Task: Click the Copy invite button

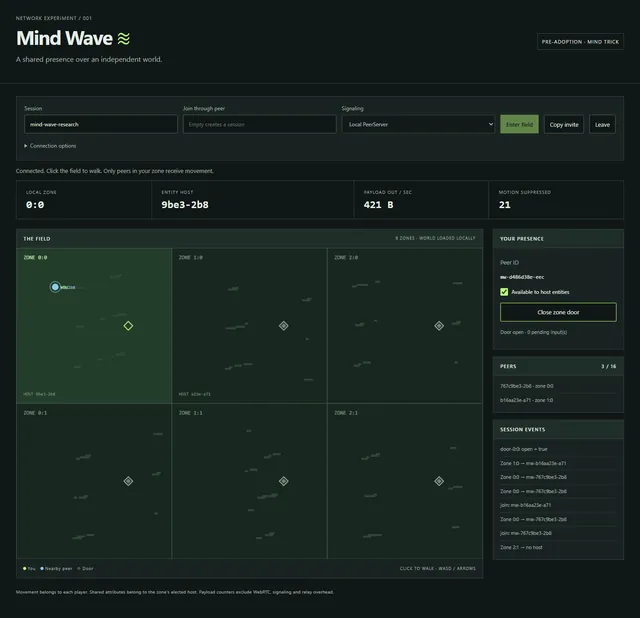Action: 564,124
